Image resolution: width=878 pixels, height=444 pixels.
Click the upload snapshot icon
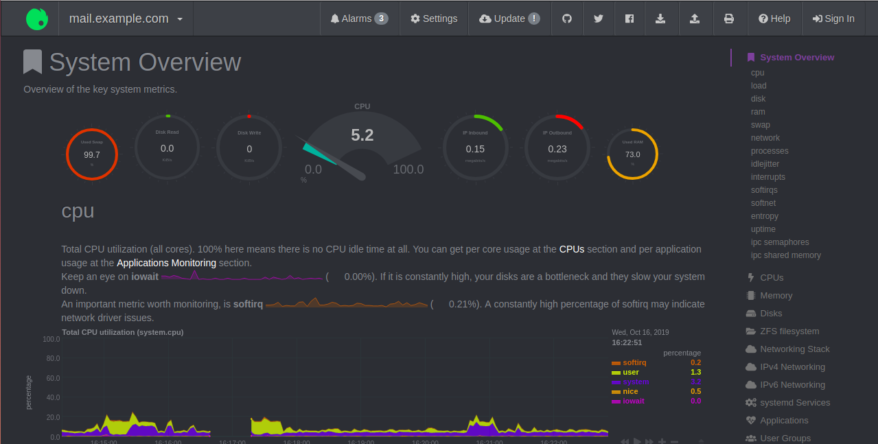pyautogui.click(x=694, y=18)
